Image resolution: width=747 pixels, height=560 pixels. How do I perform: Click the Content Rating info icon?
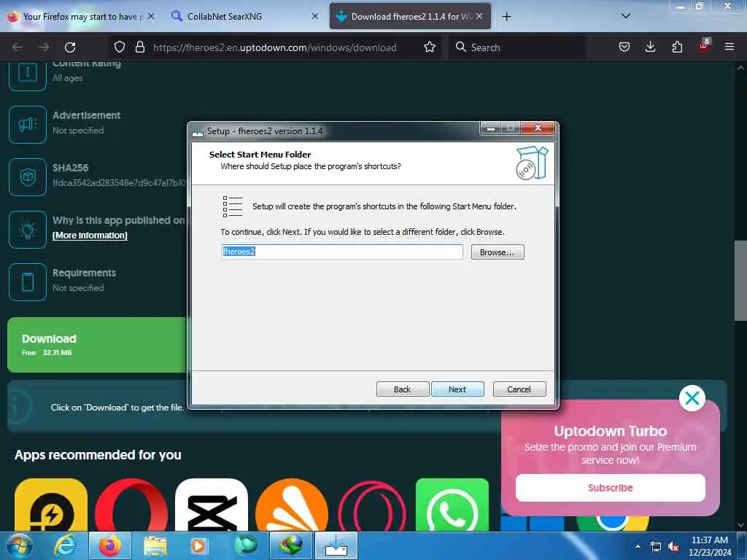[28, 73]
